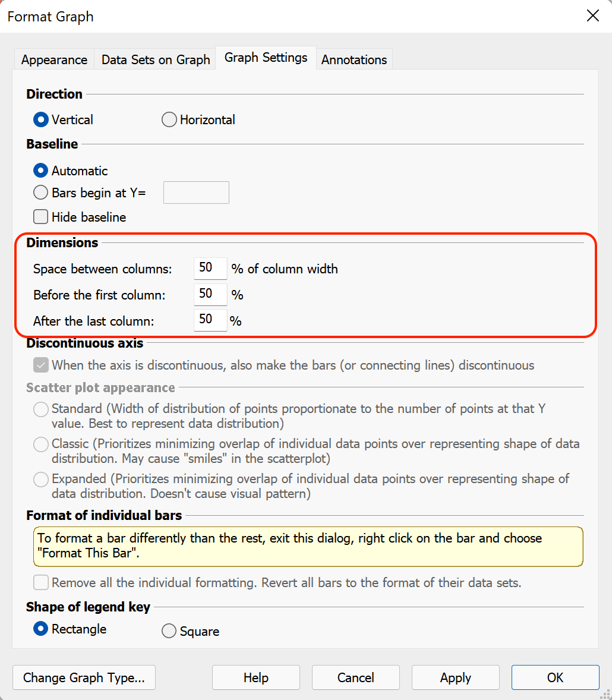Choose Standard scatter plot appearance

(40, 409)
